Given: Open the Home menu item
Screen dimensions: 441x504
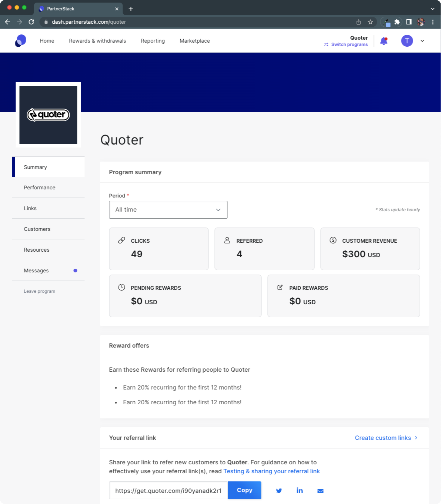Looking at the screenshot, I should 47,41.
